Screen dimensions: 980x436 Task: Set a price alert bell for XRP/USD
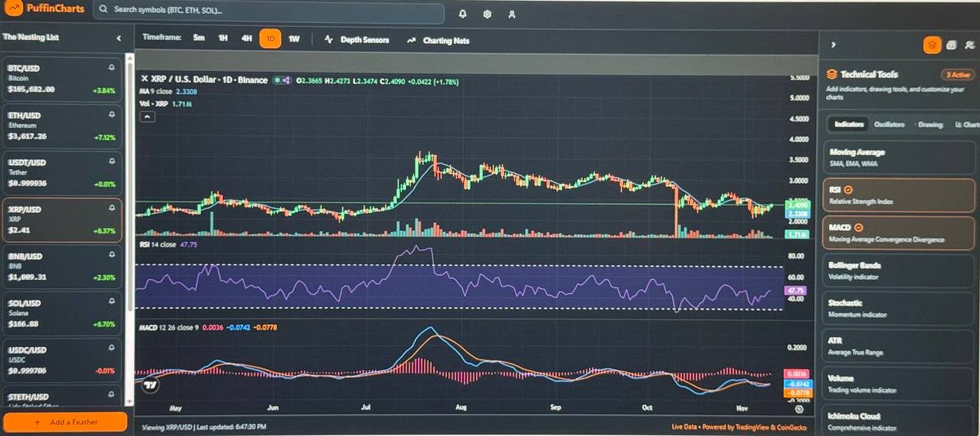tap(111, 209)
